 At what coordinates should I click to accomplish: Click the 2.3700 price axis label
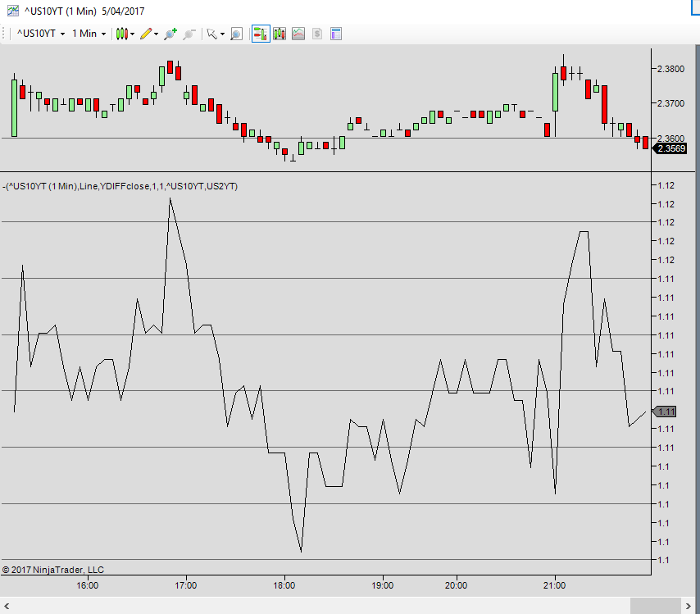point(670,103)
